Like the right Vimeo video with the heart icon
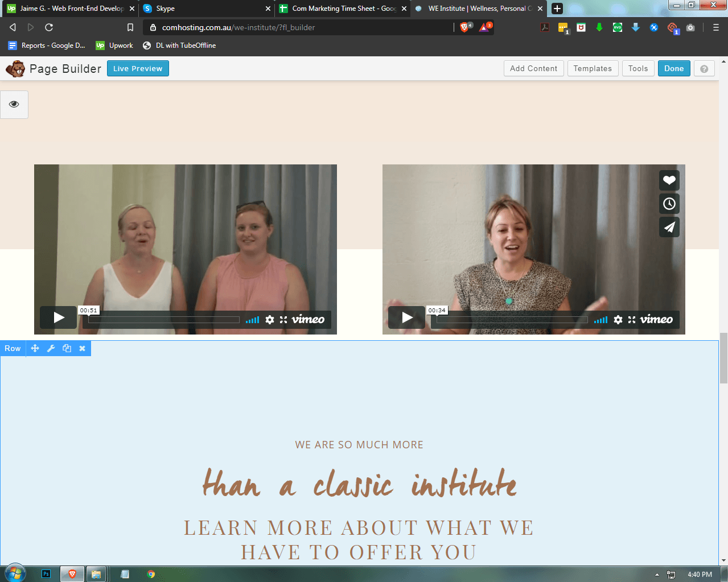The width and height of the screenshot is (728, 582). point(669,180)
